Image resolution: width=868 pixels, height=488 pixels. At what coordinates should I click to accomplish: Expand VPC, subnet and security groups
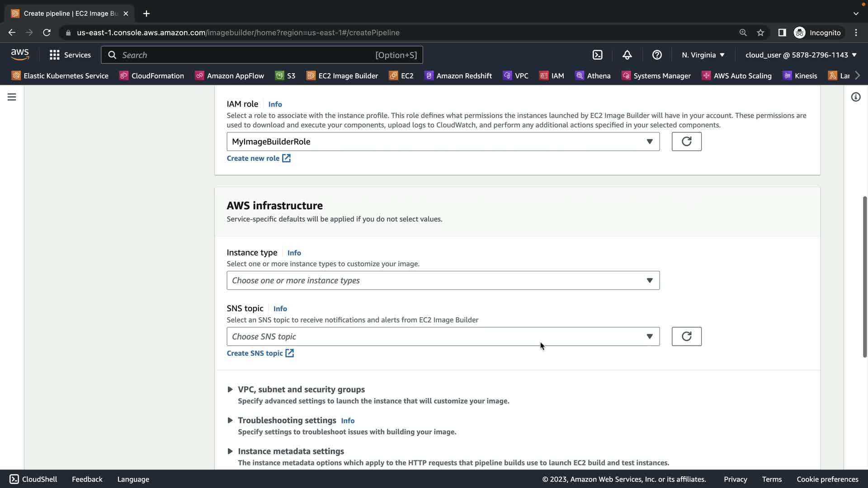tap(301, 389)
